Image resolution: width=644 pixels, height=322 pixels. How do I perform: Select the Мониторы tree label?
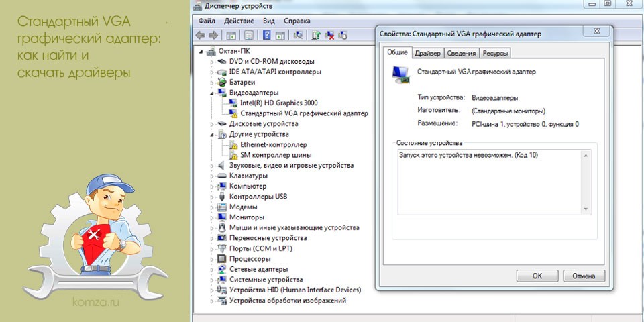[x=247, y=217]
